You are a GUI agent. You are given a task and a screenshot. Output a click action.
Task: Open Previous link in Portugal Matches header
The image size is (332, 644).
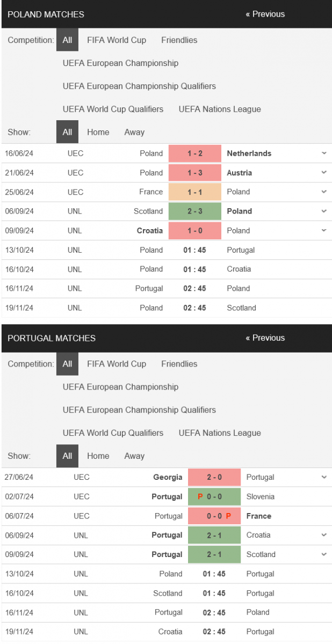coord(265,338)
